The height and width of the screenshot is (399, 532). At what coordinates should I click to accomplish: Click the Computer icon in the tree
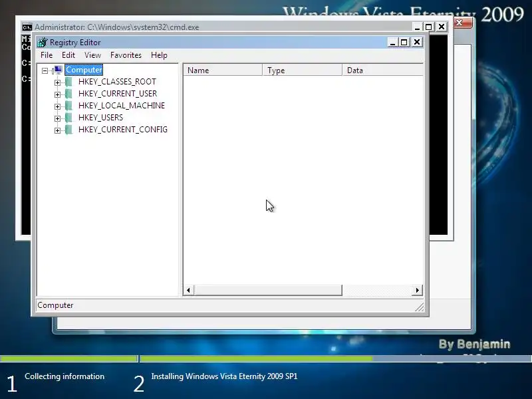click(x=58, y=70)
